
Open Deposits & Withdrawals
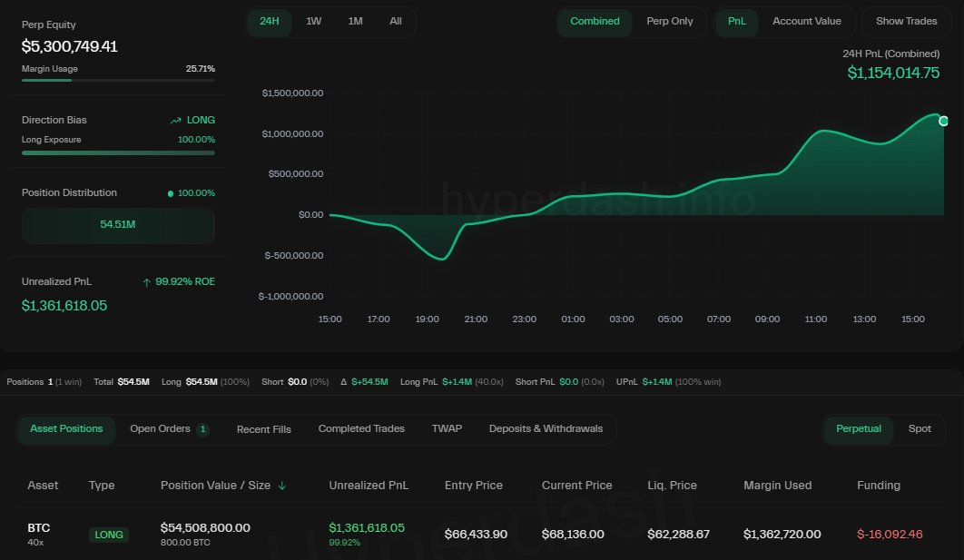coord(546,428)
